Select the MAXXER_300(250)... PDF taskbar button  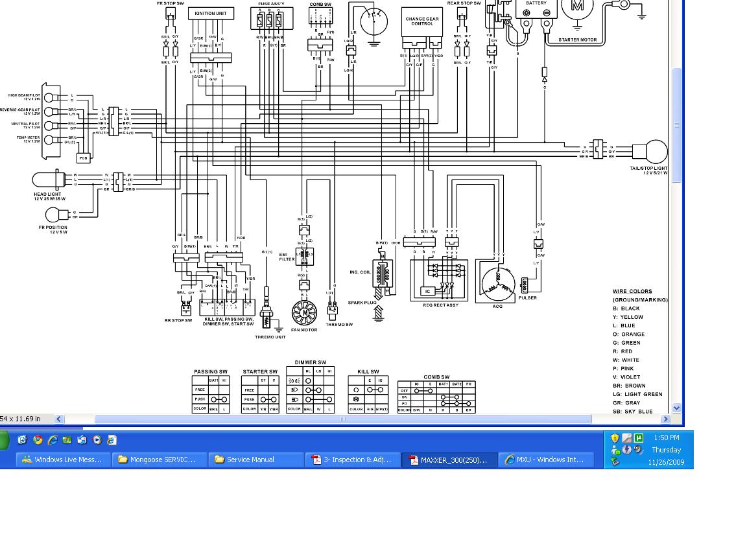coord(450,460)
